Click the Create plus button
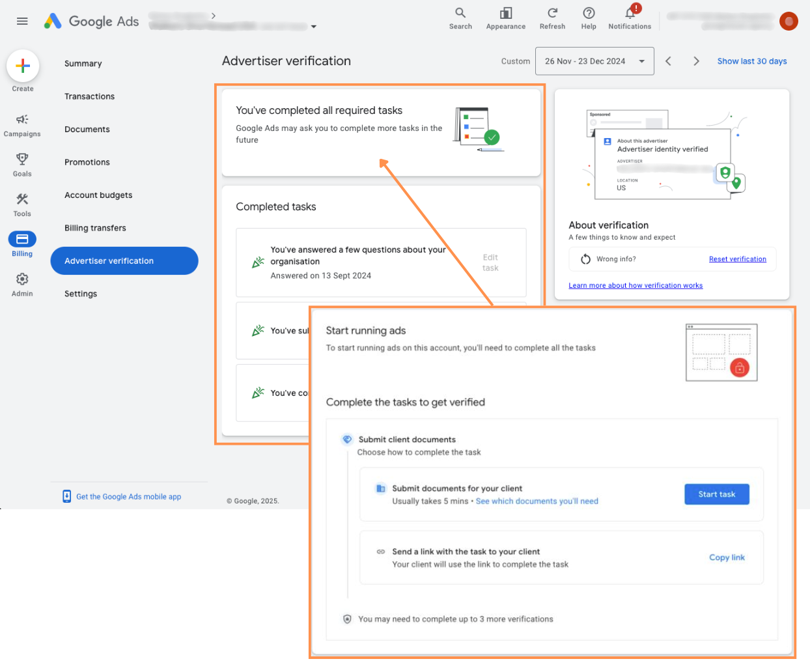This screenshot has width=810, height=672. pyautogui.click(x=23, y=66)
